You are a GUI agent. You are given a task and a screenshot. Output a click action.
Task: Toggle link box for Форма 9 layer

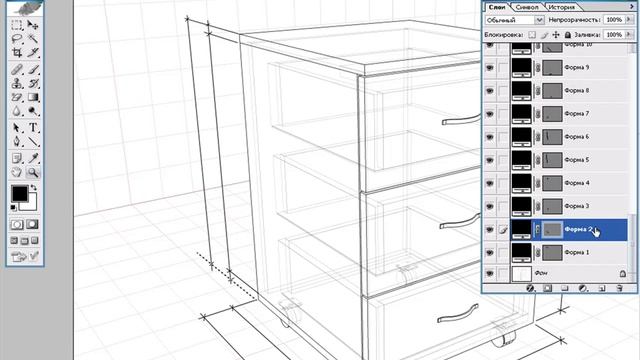pos(503,67)
